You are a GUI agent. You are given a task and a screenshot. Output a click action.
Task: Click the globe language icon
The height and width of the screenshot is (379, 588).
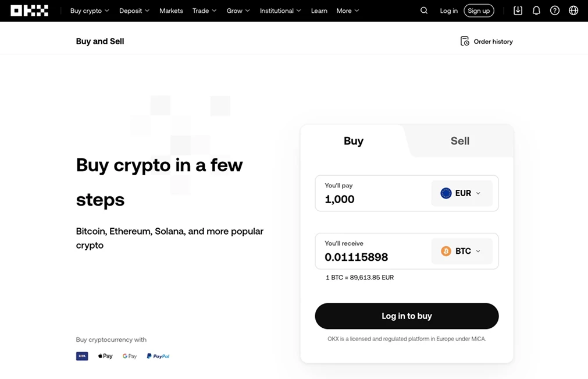tap(573, 10)
